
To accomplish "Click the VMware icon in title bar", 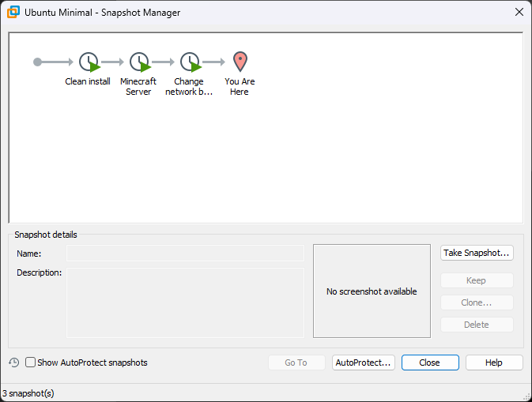I will (x=13, y=13).
